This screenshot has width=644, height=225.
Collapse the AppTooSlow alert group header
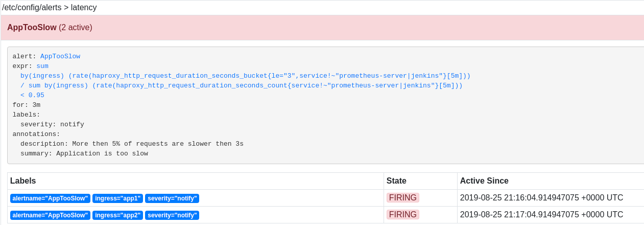tap(322, 28)
